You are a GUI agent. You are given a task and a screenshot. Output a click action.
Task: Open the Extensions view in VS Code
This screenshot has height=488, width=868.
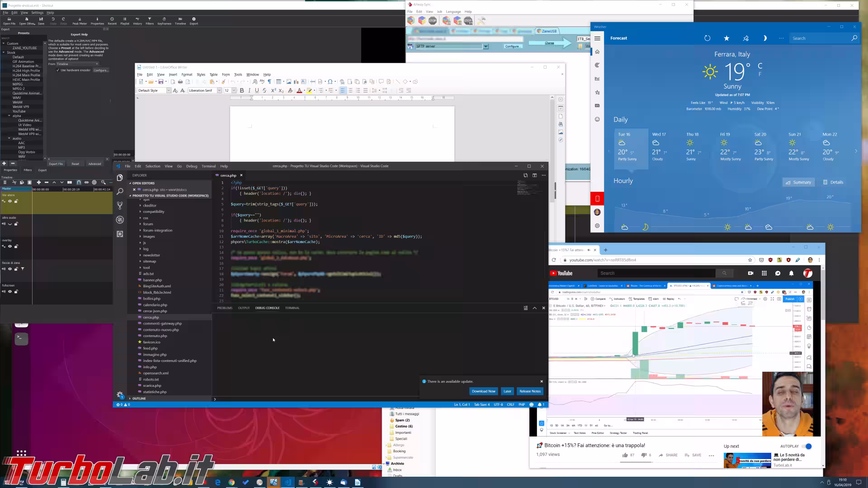120,234
